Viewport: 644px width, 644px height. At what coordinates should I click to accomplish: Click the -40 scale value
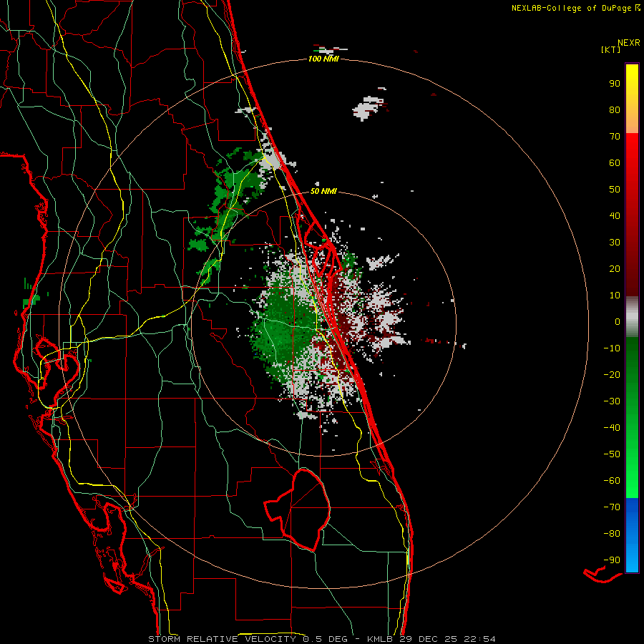click(x=612, y=428)
